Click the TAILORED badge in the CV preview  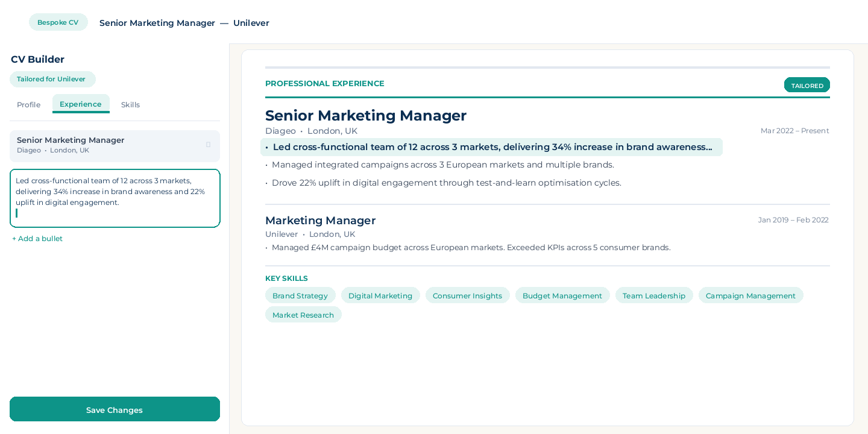click(807, 86)
